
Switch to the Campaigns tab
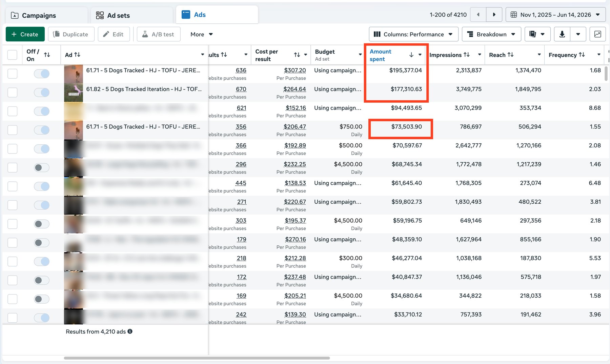(46, 15)
